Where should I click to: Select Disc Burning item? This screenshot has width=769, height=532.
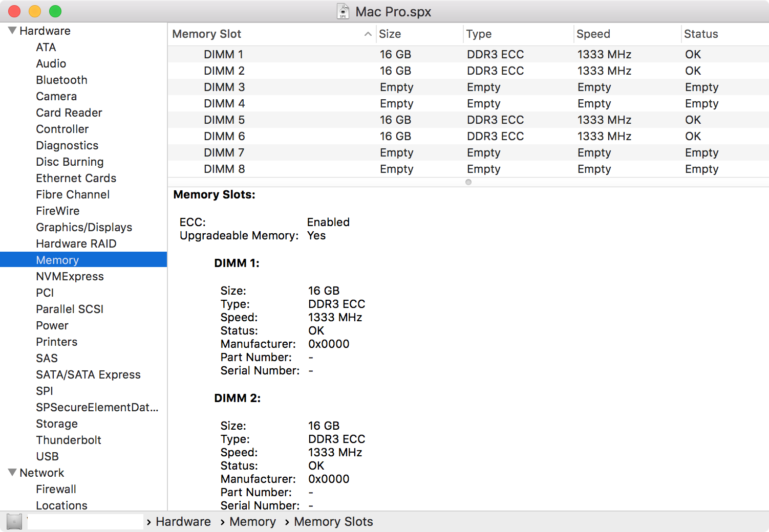[70, 162]
